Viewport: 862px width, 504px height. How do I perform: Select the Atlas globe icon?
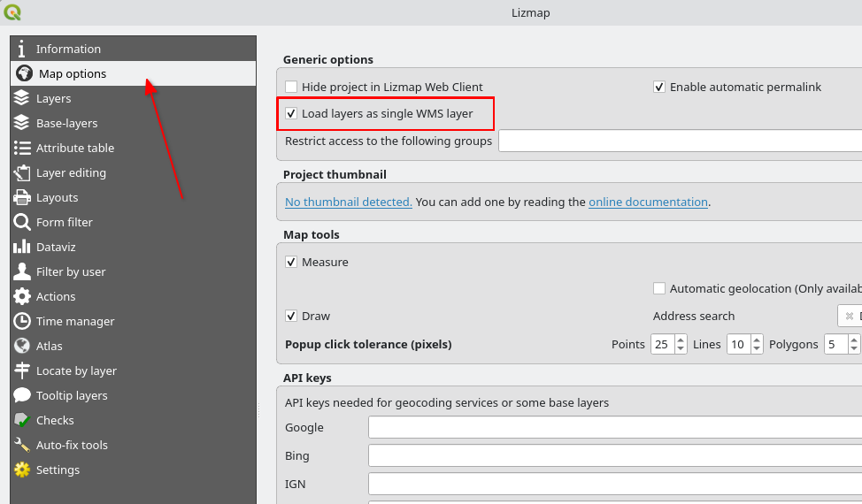pos(22,346)
